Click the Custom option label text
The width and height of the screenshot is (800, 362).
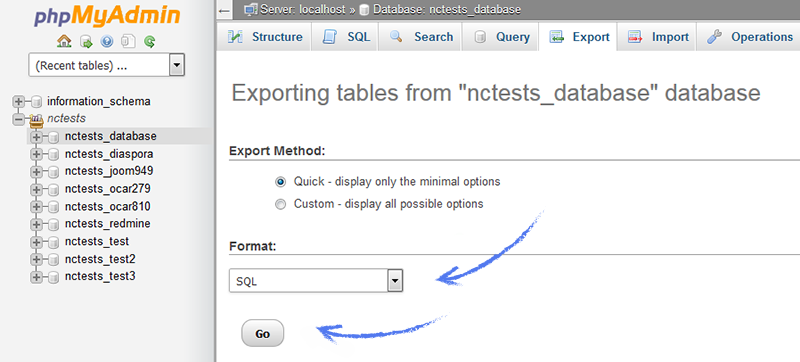tap(388, 204)
